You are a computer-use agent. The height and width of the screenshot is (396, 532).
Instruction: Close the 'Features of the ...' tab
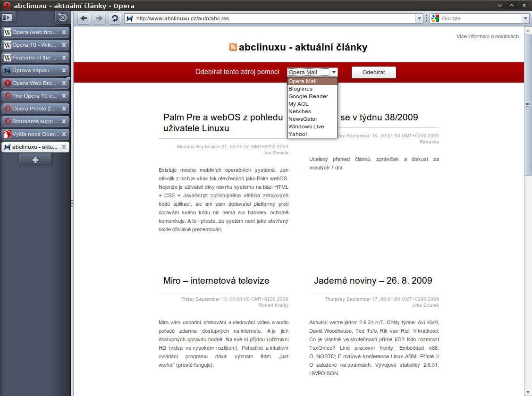(x=64, y=58)
